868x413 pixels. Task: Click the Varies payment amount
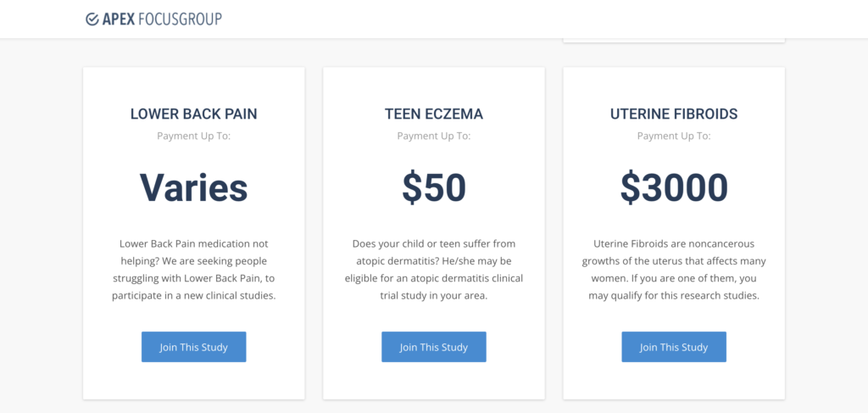(x=194, y=187)
